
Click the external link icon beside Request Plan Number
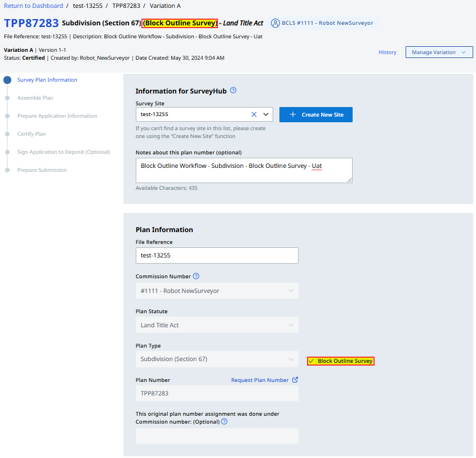295,380
